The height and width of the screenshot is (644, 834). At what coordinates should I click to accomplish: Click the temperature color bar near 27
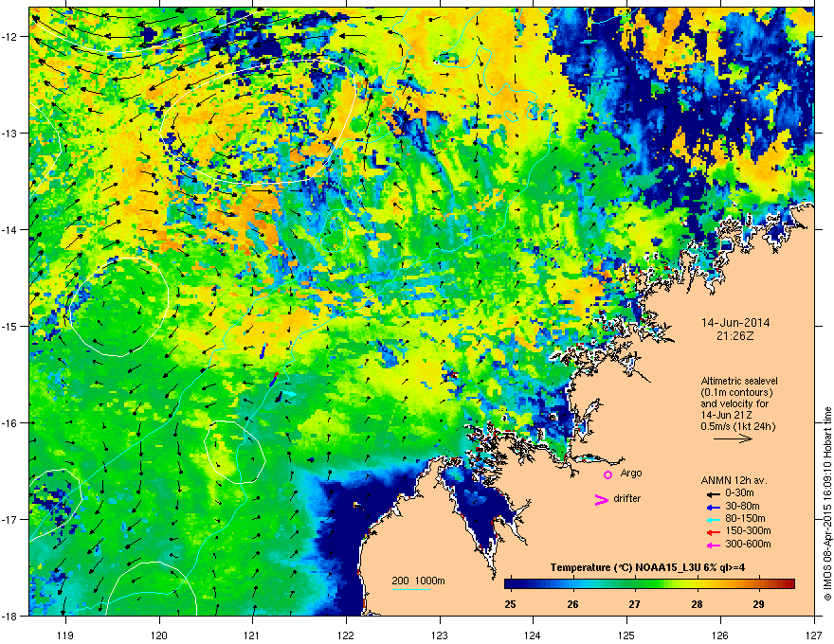pyautogui.click(x=635, y=584)
